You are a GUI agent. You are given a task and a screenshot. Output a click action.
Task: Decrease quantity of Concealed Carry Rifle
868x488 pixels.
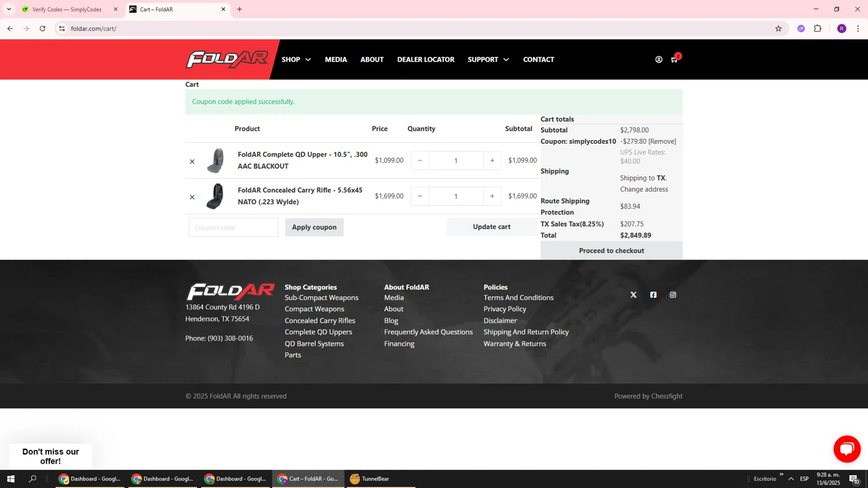pos(420,196)
